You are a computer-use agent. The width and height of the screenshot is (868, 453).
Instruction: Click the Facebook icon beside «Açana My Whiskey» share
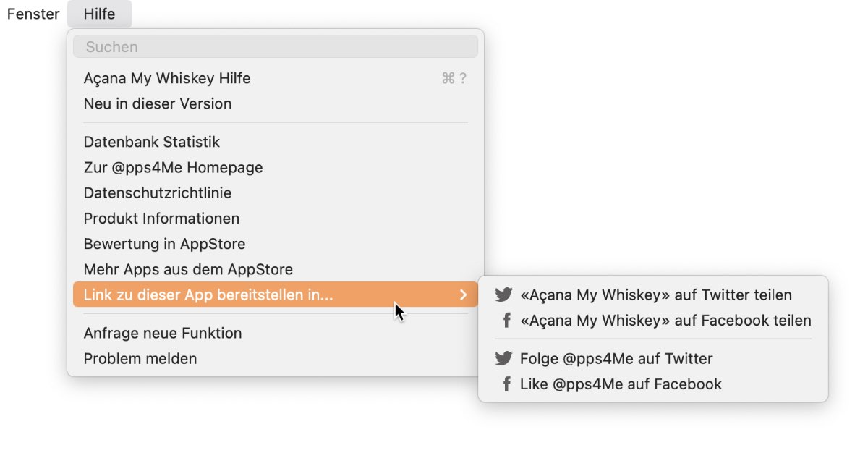click(x=507, y=321)
